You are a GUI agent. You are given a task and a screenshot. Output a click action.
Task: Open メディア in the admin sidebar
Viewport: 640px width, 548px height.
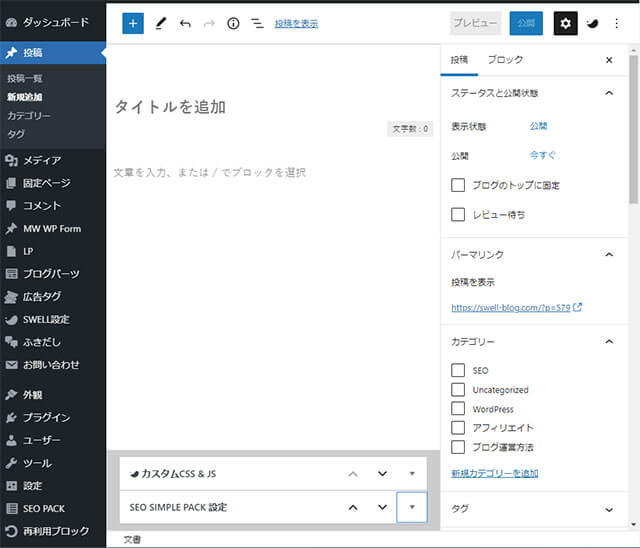click(42, 160)
